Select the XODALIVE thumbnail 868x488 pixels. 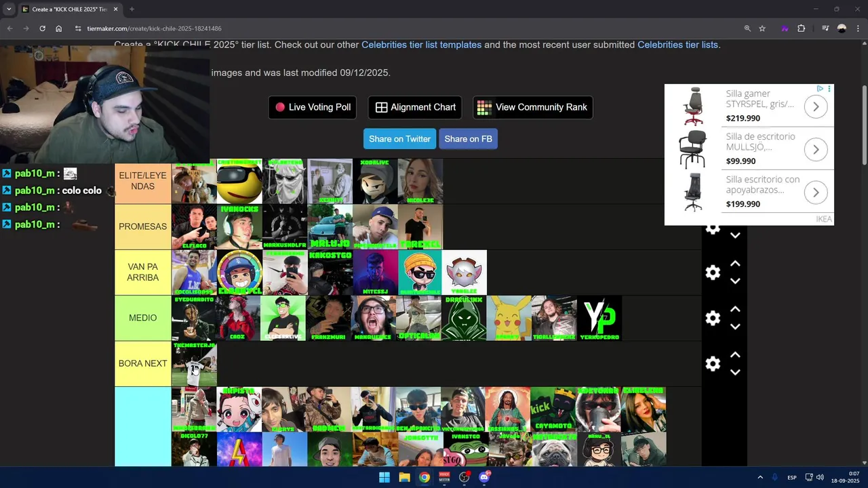click(375, 181)
